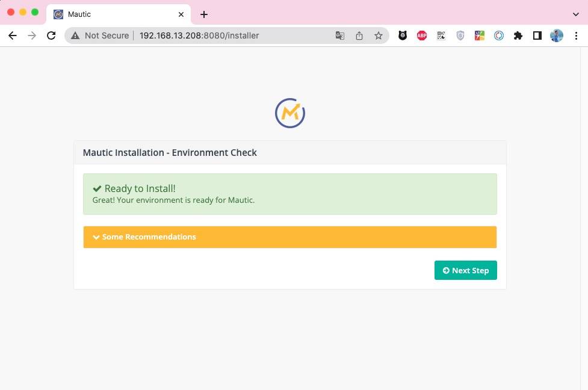Click the green checkmark icon in the alert
Viewport: 588px width, 390px height.
coord(97,188)
